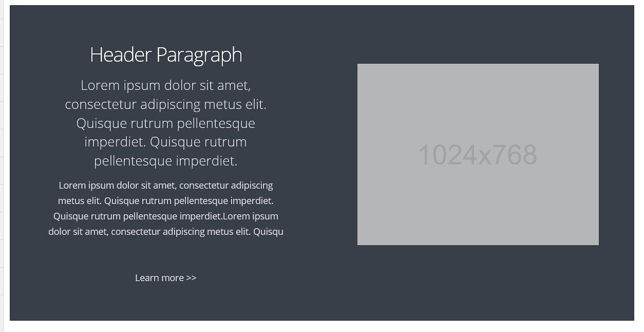644x332 pixels.
Task: Select the large Lorem ipsum subheading paragraph
Action: pyautogui.click(x=166, y=123)
